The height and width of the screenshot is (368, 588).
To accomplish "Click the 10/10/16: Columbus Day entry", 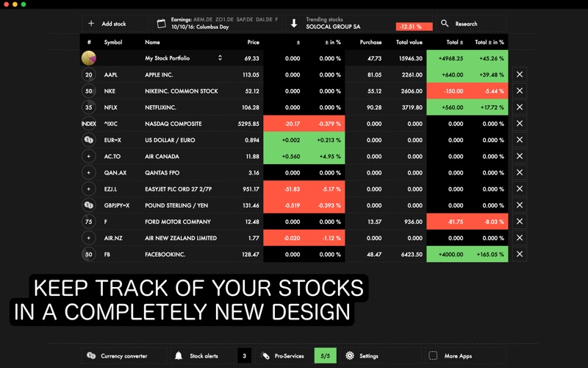I will tap(200, 27).
